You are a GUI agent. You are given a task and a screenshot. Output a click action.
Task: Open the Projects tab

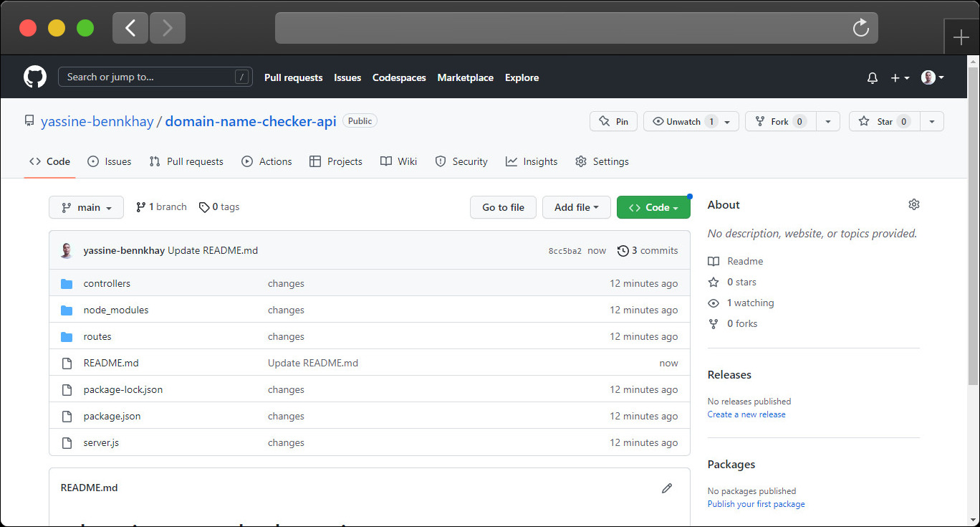coord(336,161)
